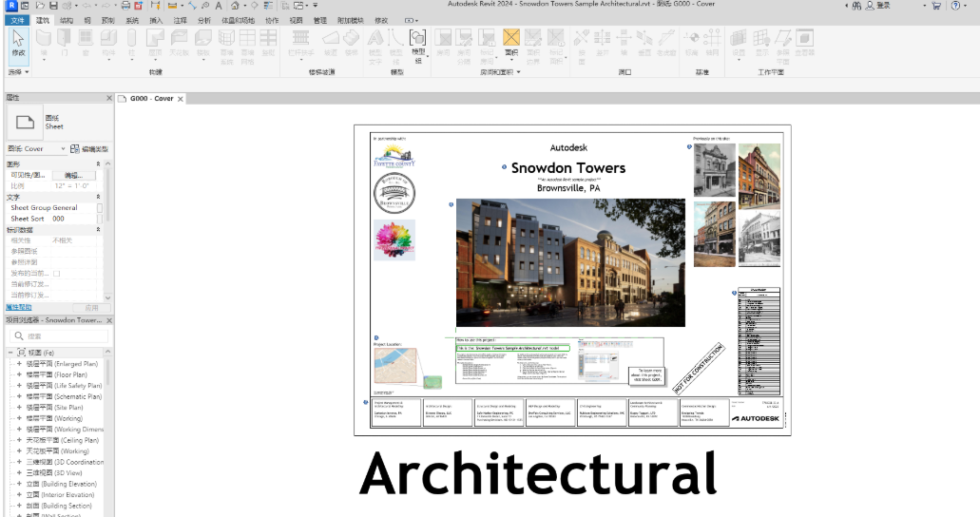Viewport: 980px width, 517px height.
Task: Switch to the 插入 (Insert) ribbon tab
Action: [156, 21]
